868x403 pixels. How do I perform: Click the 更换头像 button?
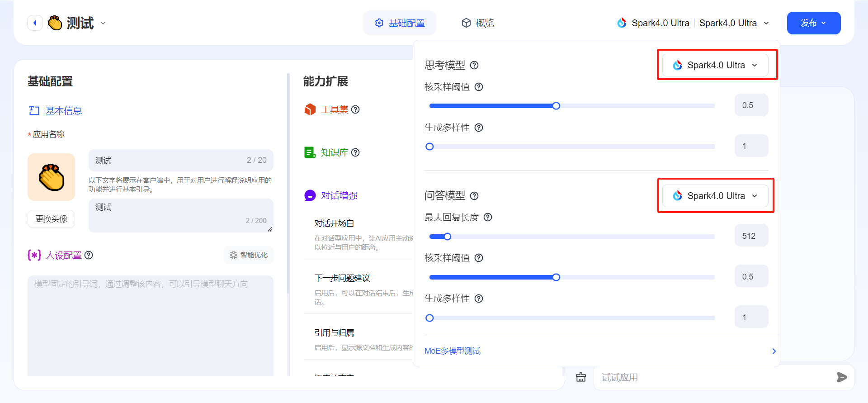click(x=51, y=219)
